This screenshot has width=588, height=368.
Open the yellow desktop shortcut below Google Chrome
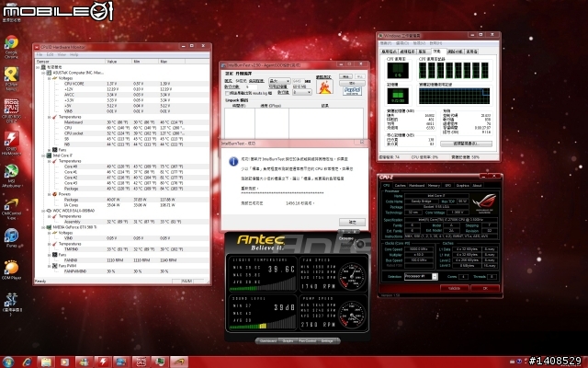[11, 78]
